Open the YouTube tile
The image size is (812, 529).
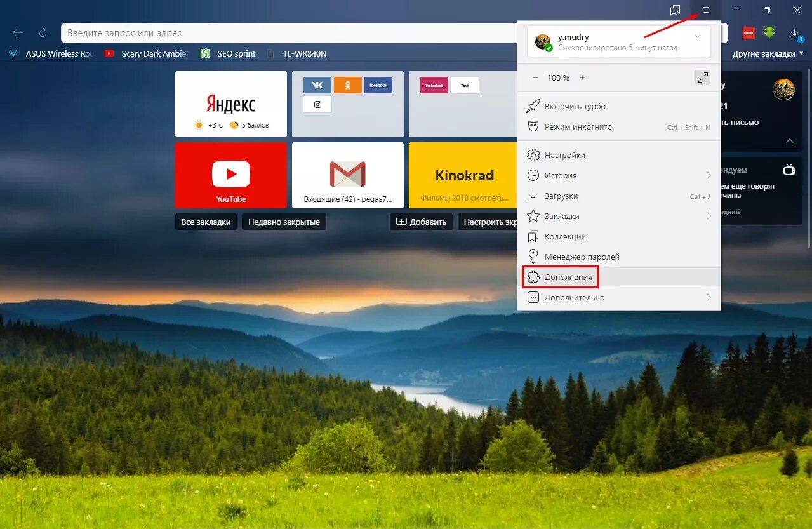[x=231, y=175]
